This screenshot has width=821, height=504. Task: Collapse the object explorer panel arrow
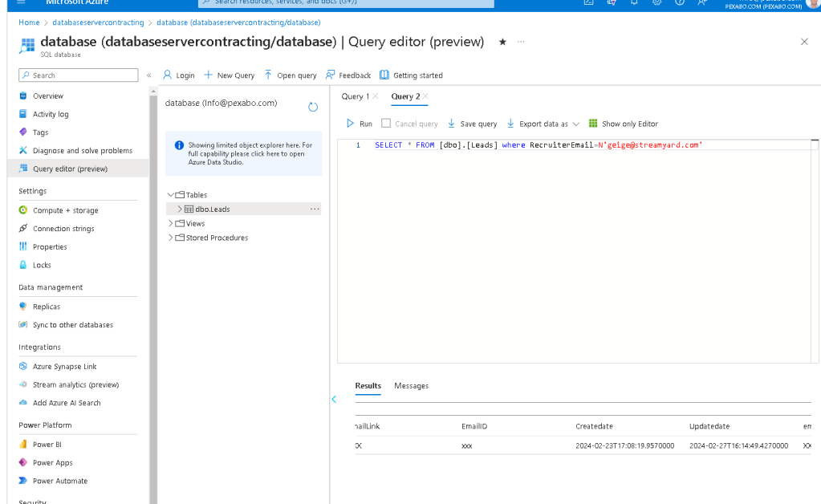coord(334,400)
